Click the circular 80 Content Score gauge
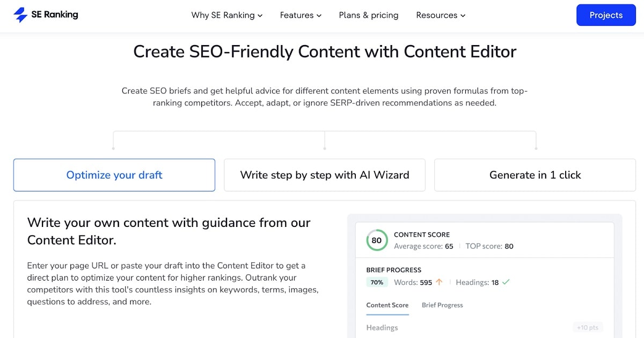The image size is (644, 338). (376, 240)
